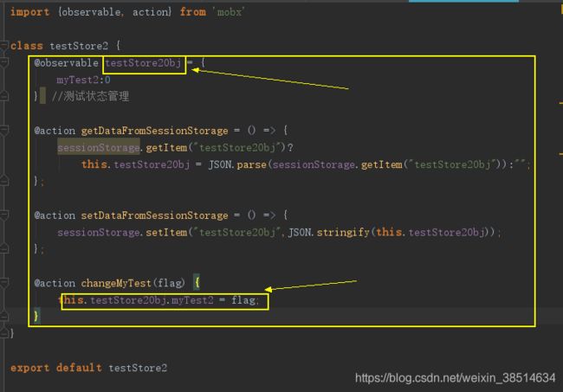Collapse the class testStore2 fold marker

4,46
